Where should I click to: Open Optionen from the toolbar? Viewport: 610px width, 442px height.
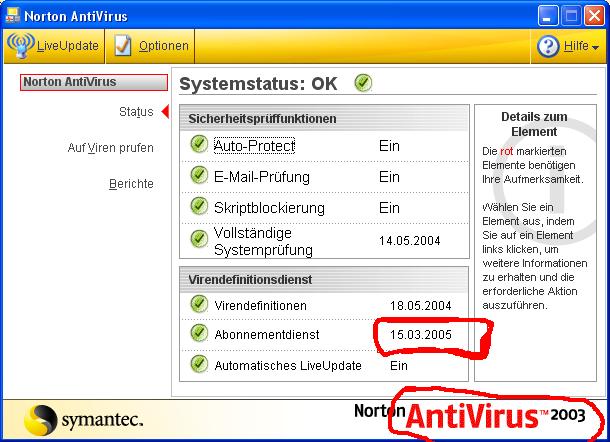coord(151,46)
